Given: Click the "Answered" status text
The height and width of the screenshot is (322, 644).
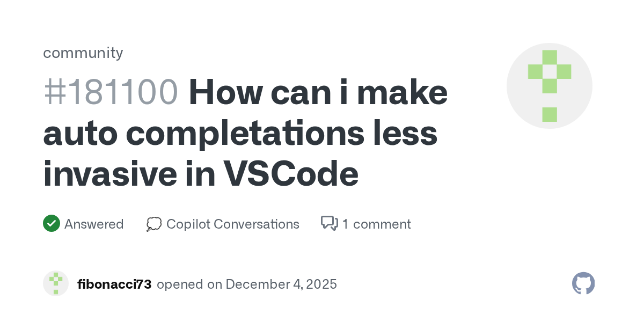Looking at the screenshot, I should [94, 224].
